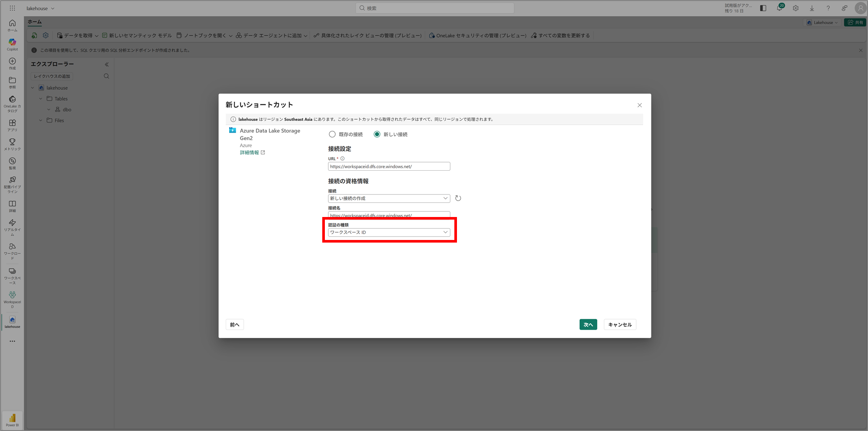Open the データを取得 menu
This screenshot has height=431, width=868.
78,36
